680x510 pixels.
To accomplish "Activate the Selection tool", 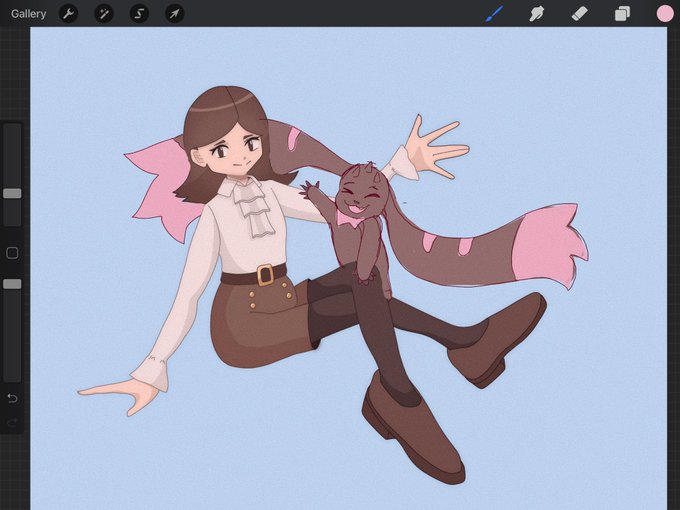I will pos(139,14).
